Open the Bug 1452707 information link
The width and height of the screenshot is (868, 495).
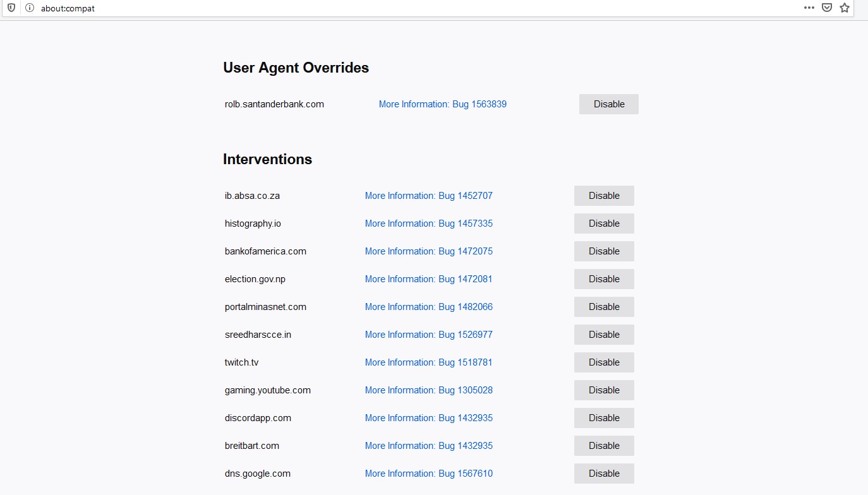pyautogui.click(x=429, y=196)
